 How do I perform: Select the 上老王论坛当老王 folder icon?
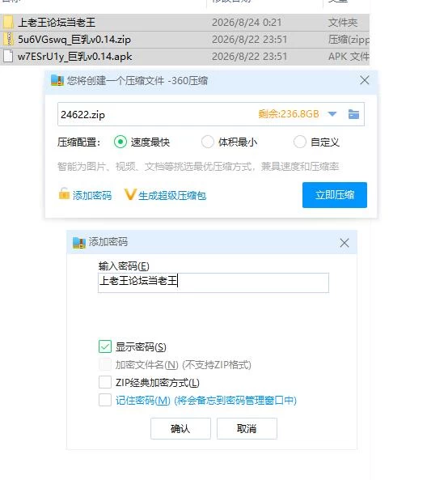click(x=8, y=22)
